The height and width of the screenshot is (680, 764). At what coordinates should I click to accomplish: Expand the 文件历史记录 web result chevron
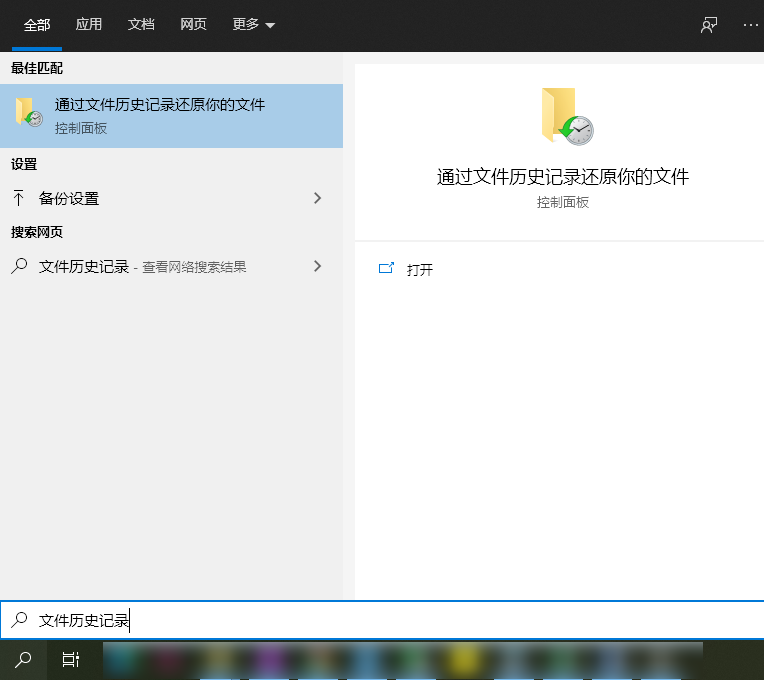pos(318,266)
